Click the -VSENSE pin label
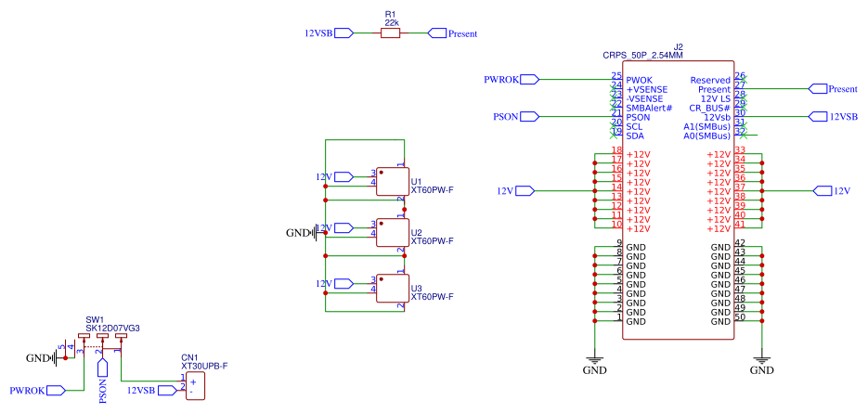868x413 pixels. tap(645, 98)
